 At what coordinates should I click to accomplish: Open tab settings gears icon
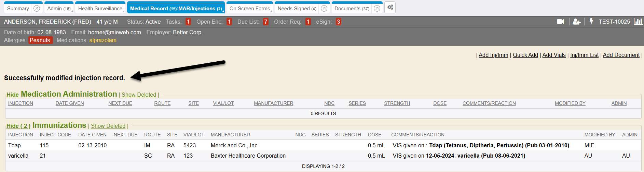tap(390, 8)
